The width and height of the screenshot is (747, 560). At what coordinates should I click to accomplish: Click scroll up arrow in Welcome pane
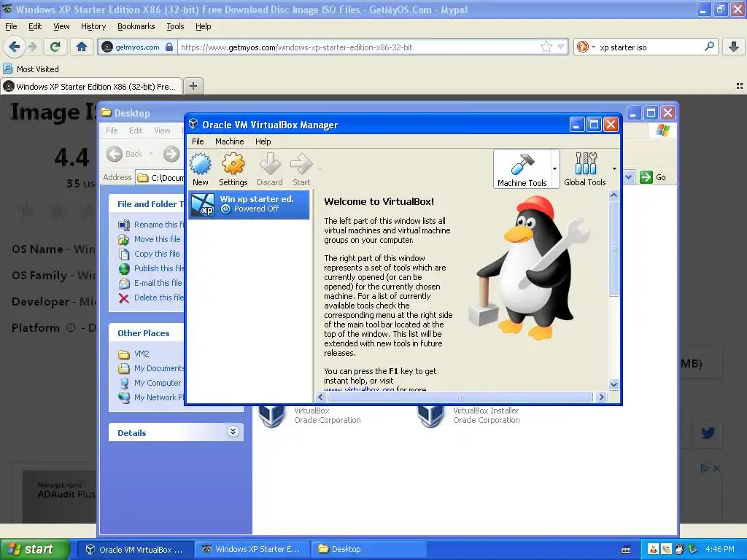coord(614,195)
